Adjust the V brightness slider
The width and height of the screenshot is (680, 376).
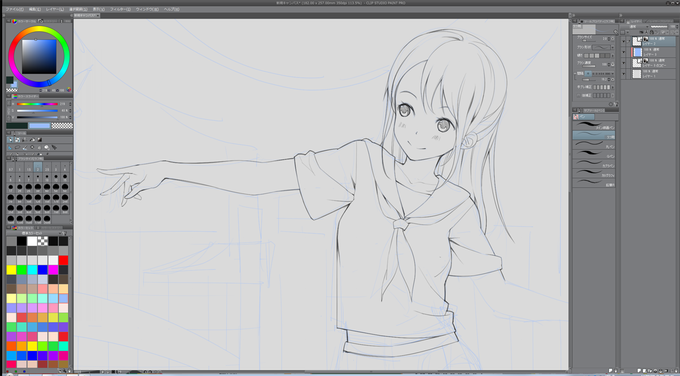click(37, 117)
